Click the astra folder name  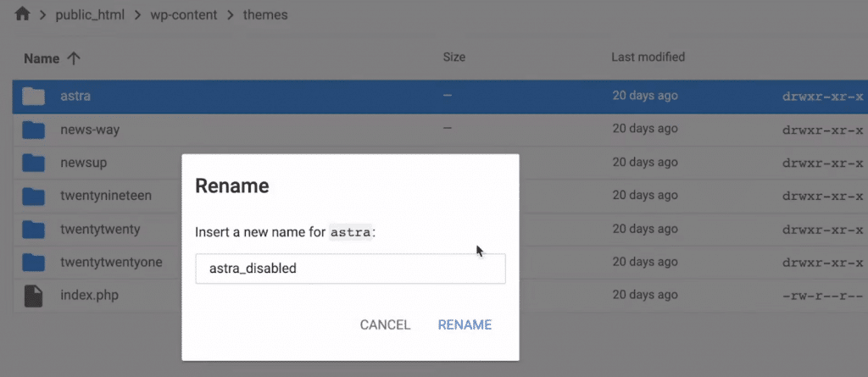[75, 97]
